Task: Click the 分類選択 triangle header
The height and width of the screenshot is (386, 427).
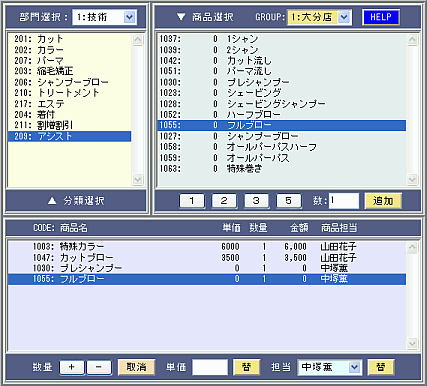Action: tap(76, 201)
